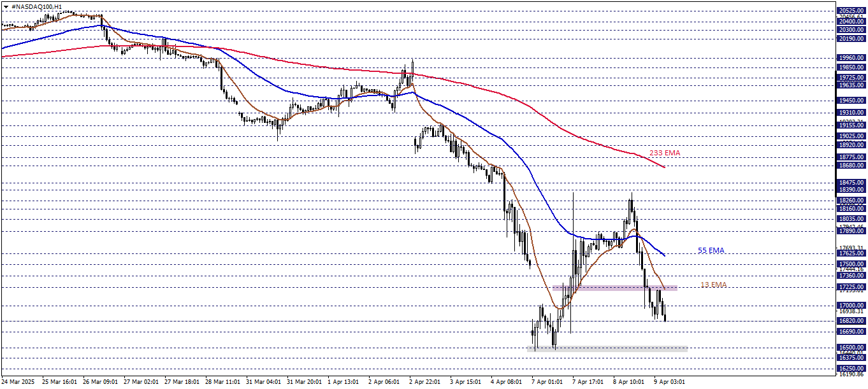Click the 7 Apr 17:01 time label
Image resolution: width=868 pixels, height=389 pixels.
[588, 382]
